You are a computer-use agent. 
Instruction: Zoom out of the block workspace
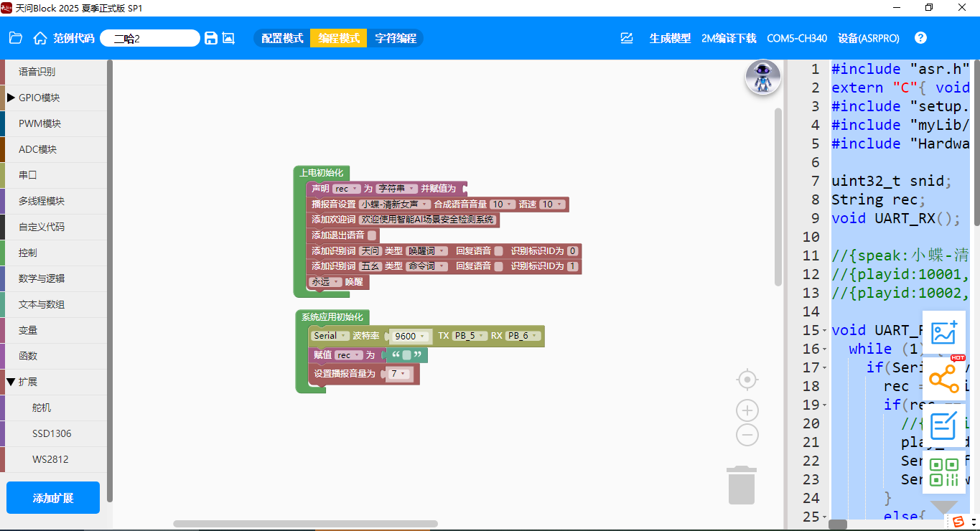(x=747, y=435)
